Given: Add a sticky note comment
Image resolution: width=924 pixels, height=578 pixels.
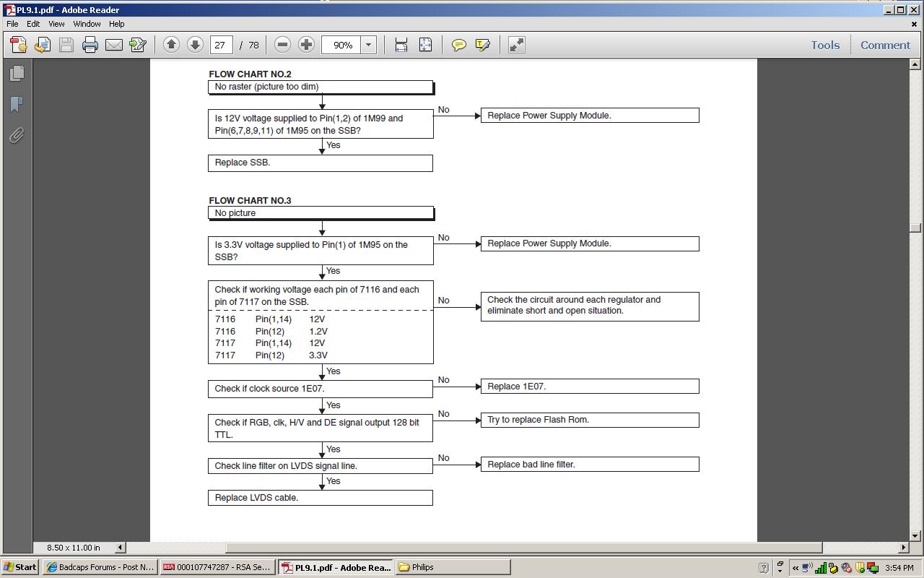Looking at the screenshot, I should point(458,45).
